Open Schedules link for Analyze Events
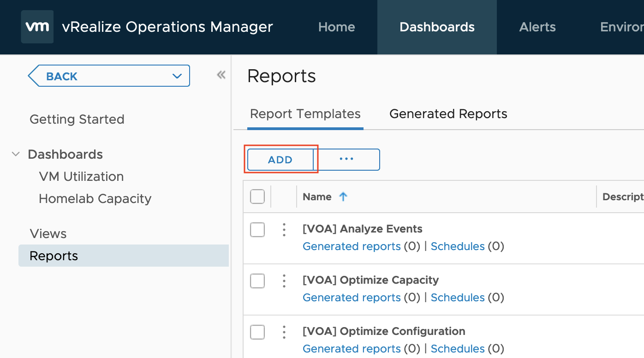644x358 pixels. point(458,246)
